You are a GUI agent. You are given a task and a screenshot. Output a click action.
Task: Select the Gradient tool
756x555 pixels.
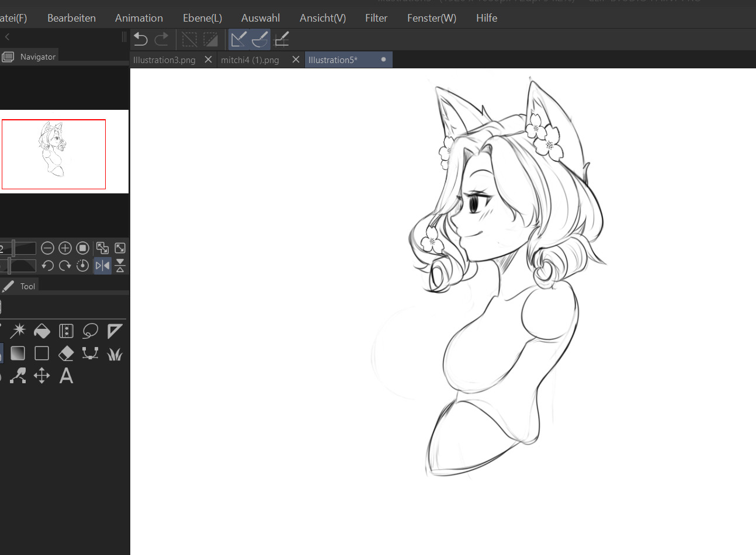point(18,353)
